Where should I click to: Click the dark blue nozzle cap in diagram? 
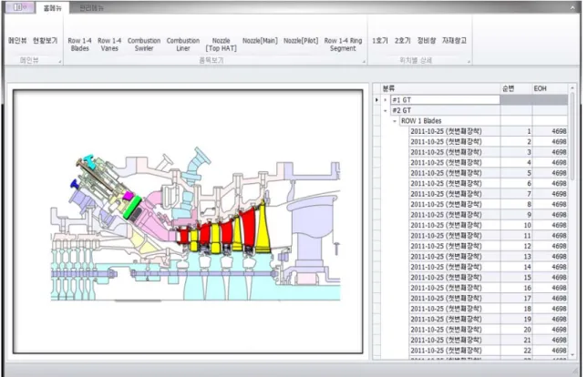pyautogui.click(x=74, y=183)
